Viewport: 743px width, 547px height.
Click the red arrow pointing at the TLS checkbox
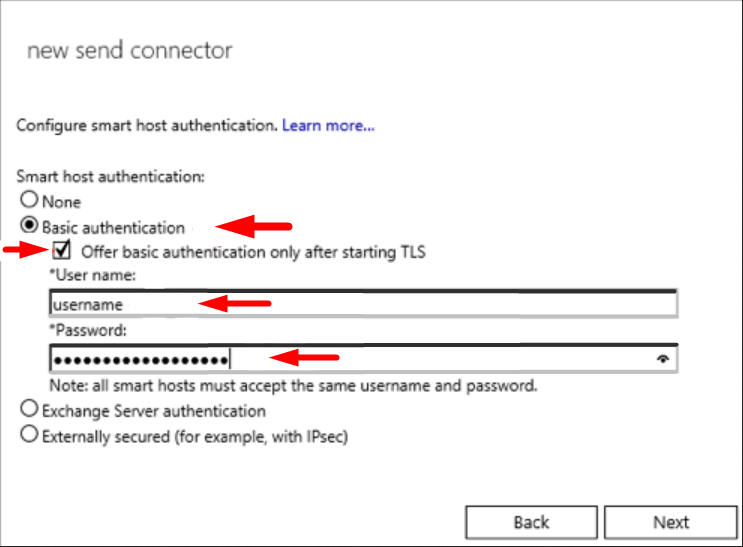(x=26, y=249)
